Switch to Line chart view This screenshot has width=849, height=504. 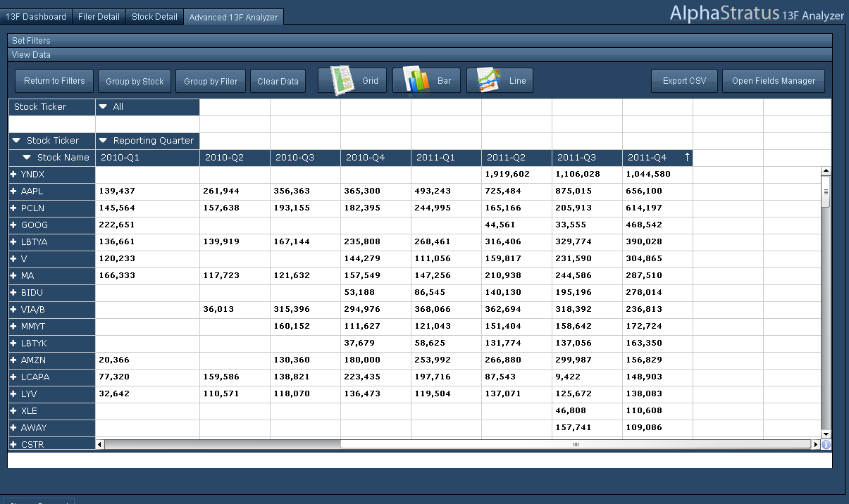tap(500, 81)
